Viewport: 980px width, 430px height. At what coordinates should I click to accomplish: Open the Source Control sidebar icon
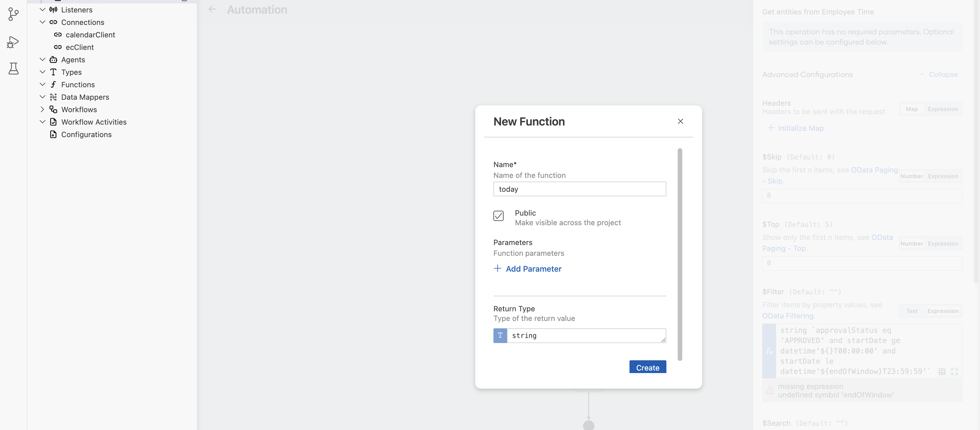click(x=13, y=14)
